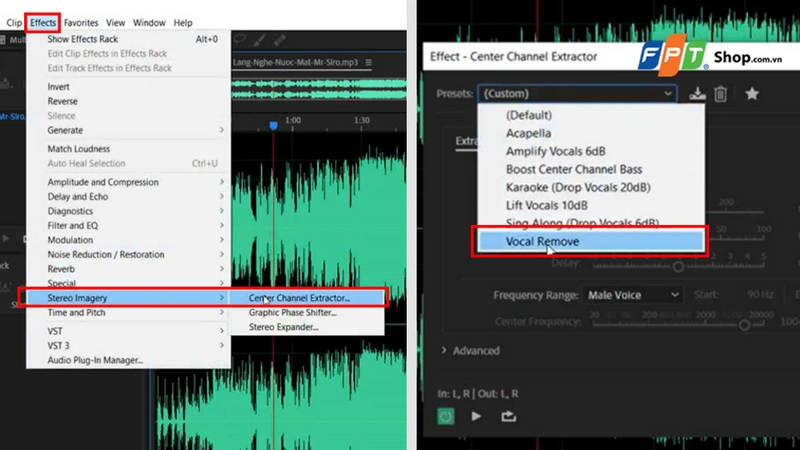Expand the VST submenu
This screenshot has height=450, width=800.
coord(129,331)
